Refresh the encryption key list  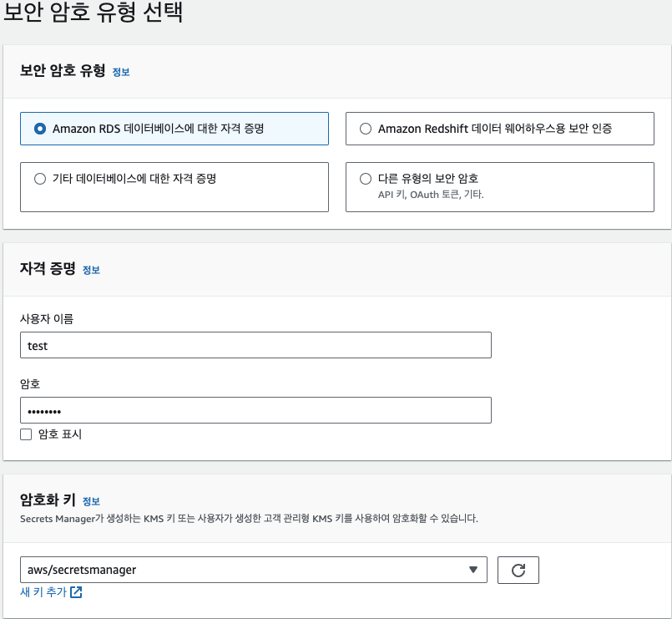(x=518, y=570)
